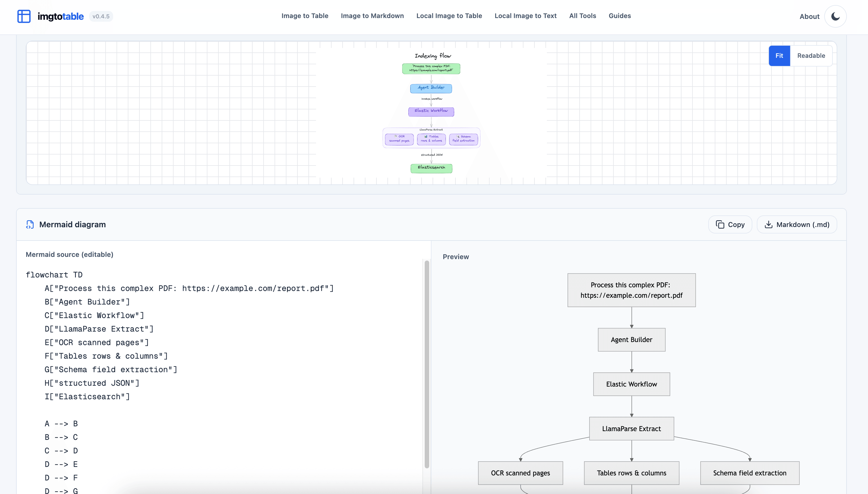
Task: Click the Indexing flow diagram thumbnail
Action: tap(431, 113)
